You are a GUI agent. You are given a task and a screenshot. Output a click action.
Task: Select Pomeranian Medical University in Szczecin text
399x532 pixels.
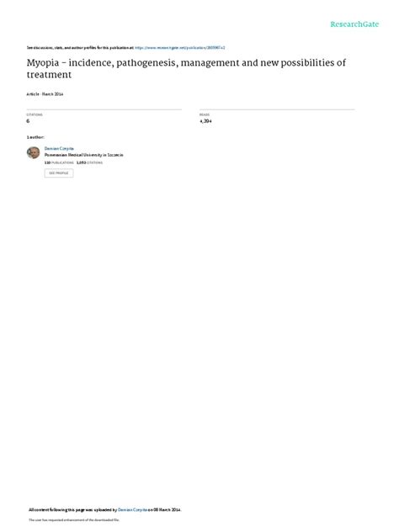pos(84,155)
